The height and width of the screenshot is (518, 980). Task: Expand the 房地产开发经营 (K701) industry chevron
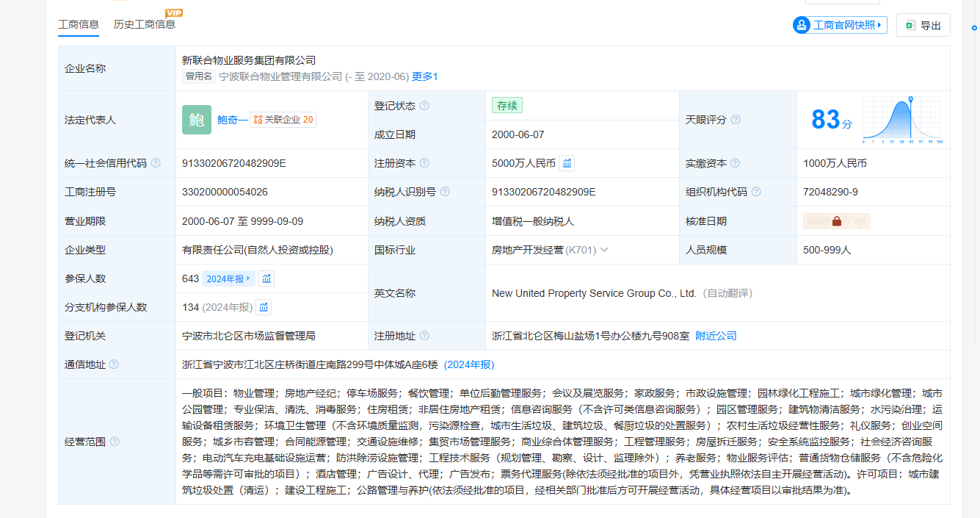click(604, 250)
